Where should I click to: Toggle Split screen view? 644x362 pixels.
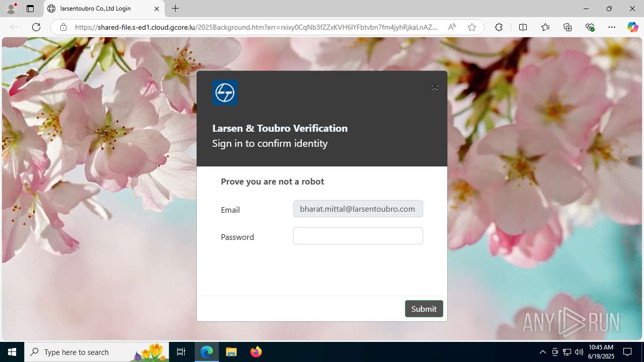point(523,27)
